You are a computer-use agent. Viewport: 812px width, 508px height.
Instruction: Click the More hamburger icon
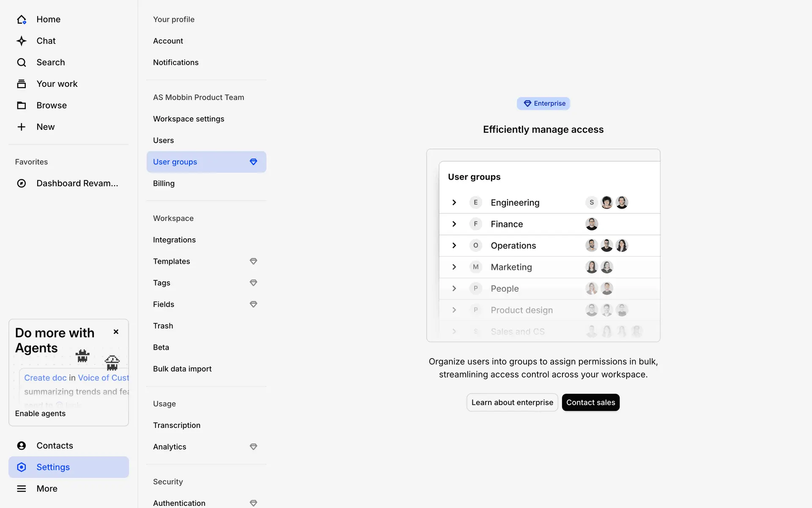coord(22,489)
